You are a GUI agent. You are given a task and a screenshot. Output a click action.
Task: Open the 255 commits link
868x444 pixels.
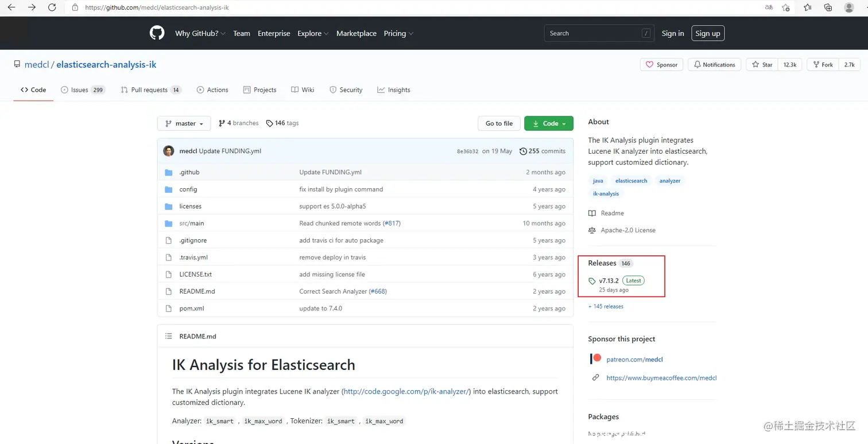[542, 151]
